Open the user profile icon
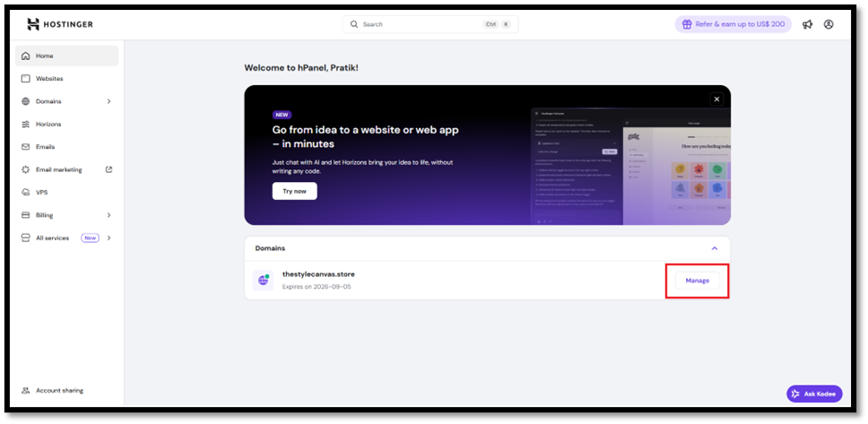This screenshot has width=868, height=424. tap(829, 24)
